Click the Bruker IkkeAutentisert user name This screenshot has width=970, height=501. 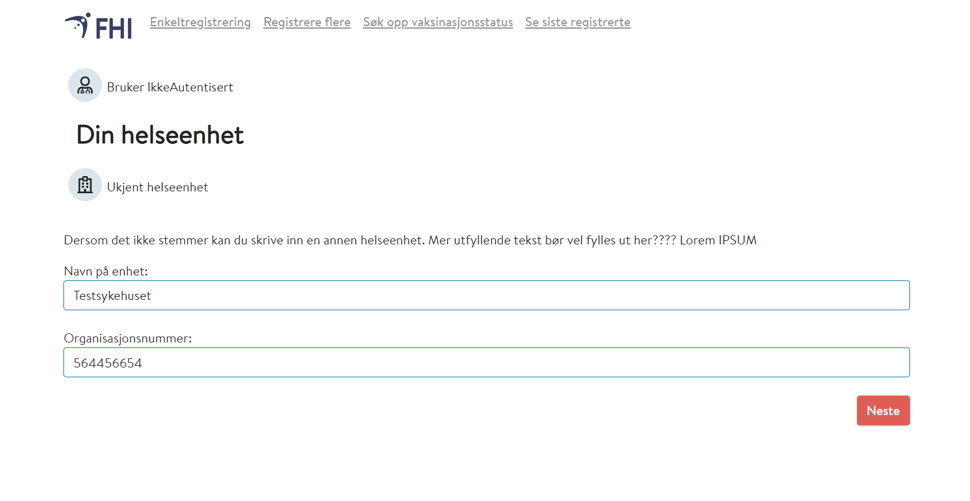click(170, 87)
